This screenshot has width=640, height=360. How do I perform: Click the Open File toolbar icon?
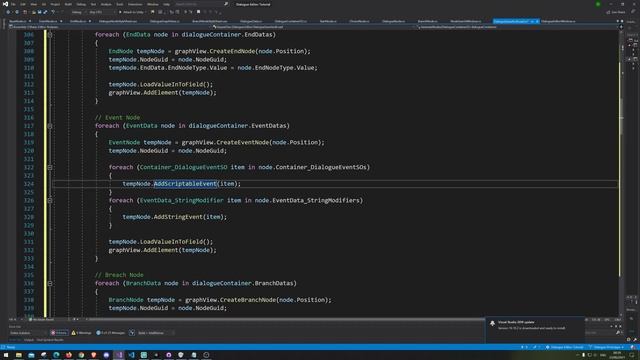pos(34,12)
